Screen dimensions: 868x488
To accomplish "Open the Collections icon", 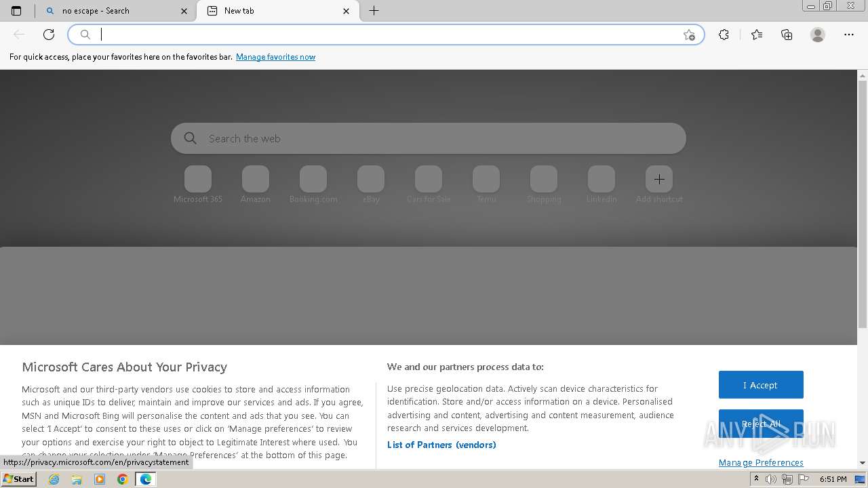I will (787, 35).
